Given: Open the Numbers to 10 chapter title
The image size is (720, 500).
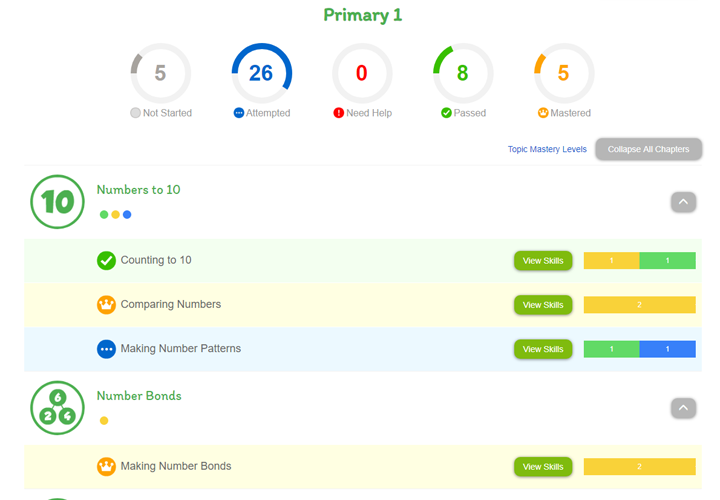Looking at the screenshot, I should [138, 189].
